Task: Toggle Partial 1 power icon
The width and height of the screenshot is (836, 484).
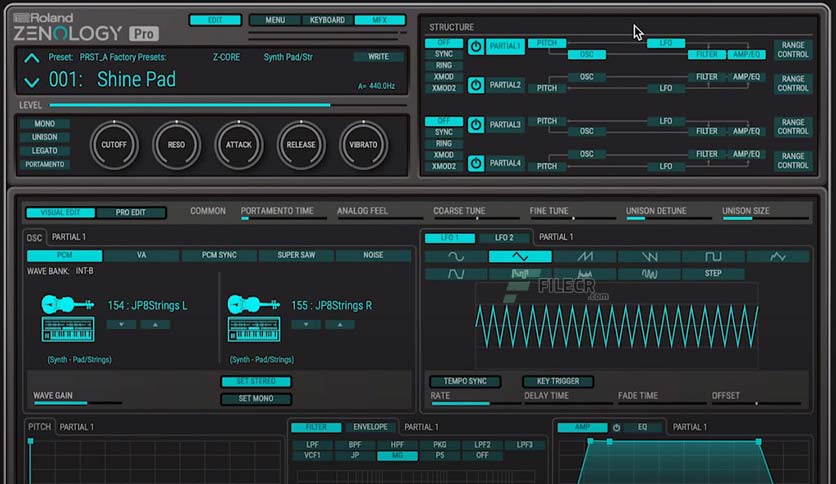Action: [476, 46]
